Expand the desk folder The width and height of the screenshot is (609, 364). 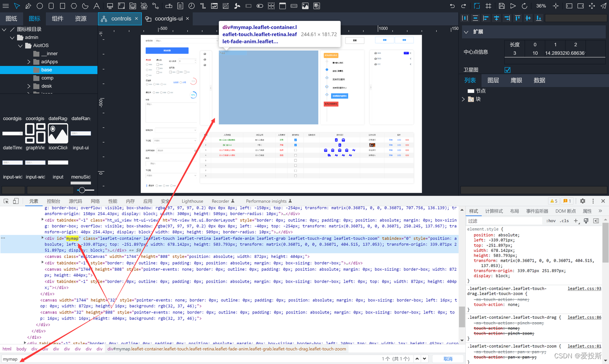coord(29,86)
